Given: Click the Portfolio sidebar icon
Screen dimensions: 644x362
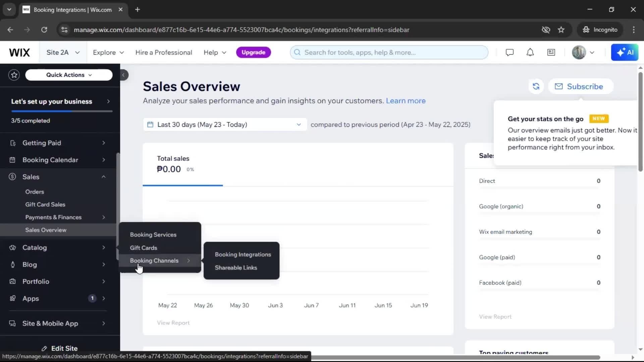Looking at the screenshot, I should (12, 282).
